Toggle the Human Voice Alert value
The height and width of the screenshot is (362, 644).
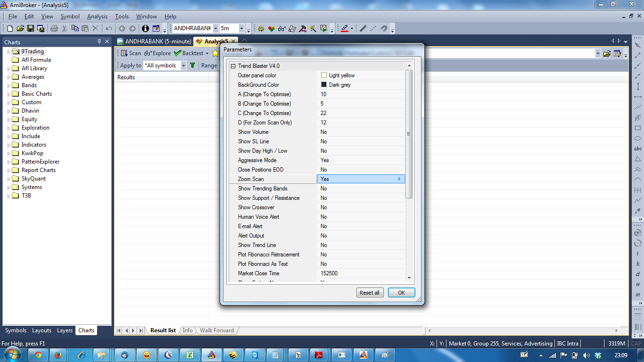pyautogui.click(x=361, y=217)
